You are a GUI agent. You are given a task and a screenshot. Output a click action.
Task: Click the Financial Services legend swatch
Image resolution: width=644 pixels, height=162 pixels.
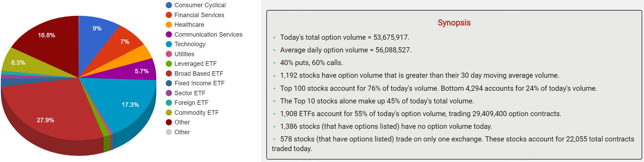click(x=169, y=15)
